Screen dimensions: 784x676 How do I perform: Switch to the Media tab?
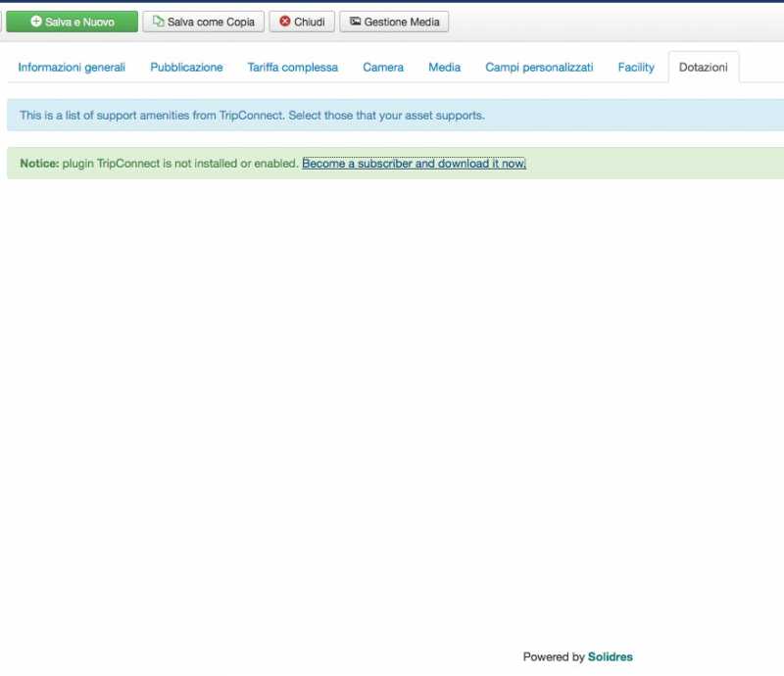coord(444,68)
